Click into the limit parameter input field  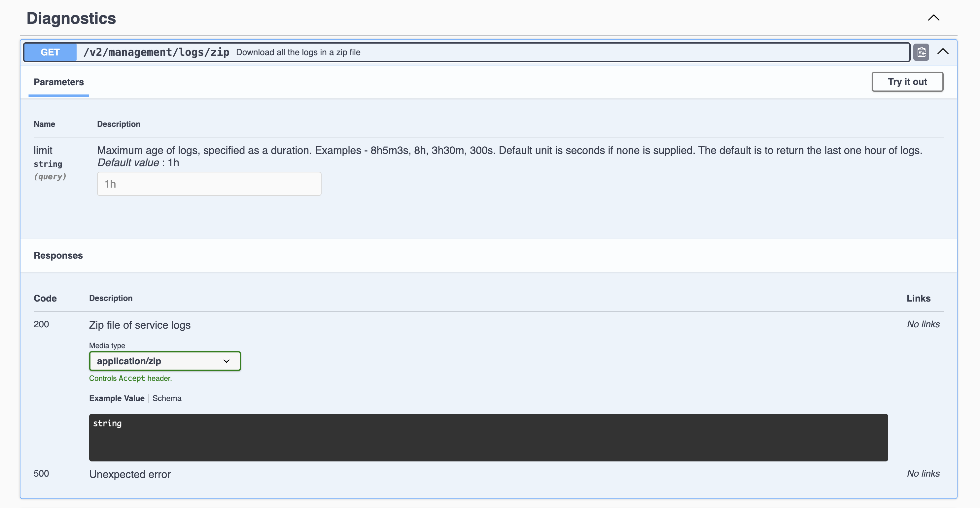click(x=209, y=183)
